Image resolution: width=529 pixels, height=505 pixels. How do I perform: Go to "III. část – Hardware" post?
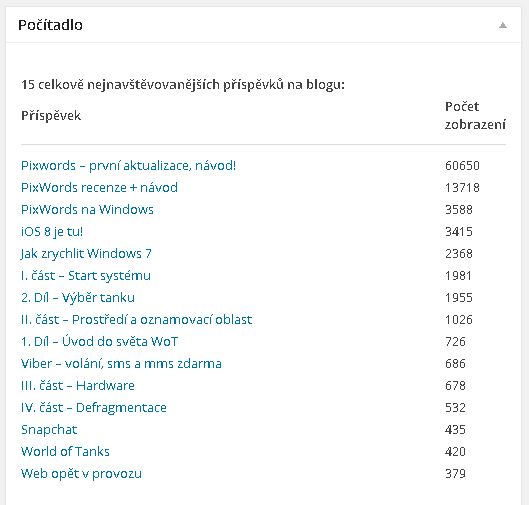(x=78, y=386)
